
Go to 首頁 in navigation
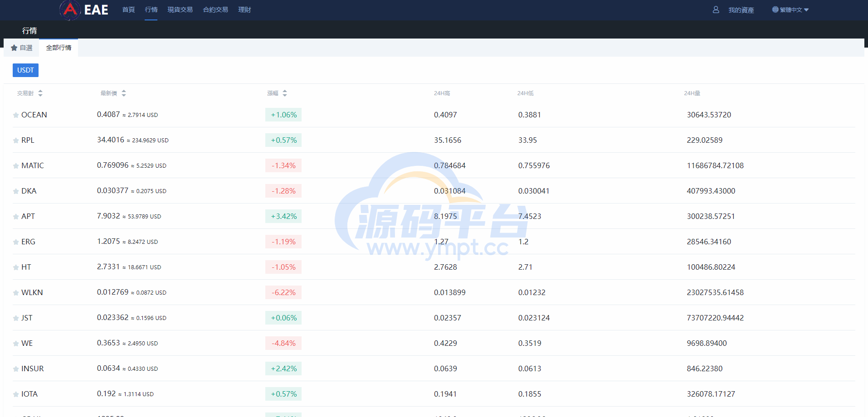coord(128,10)
